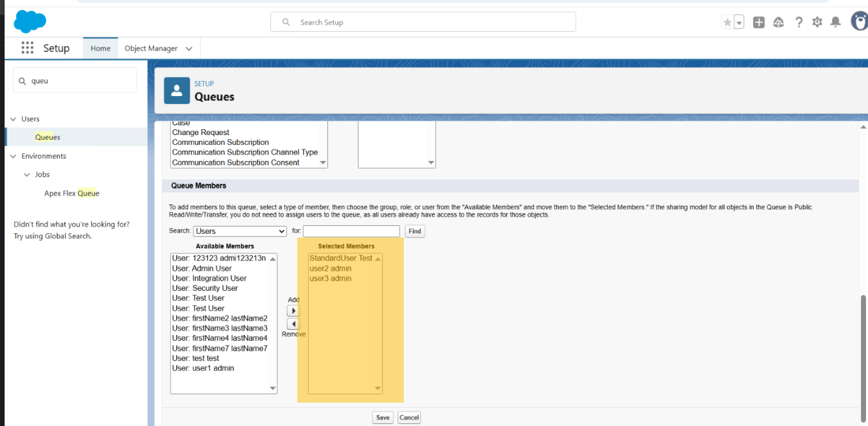Open Global Actions plus icon

click(758, 23)
